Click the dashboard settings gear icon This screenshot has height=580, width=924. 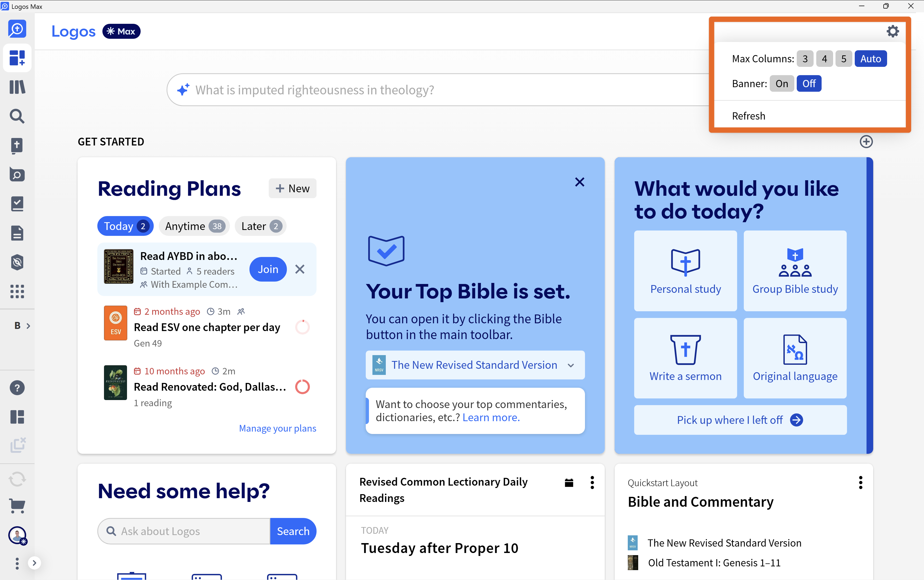click(892, 31)
